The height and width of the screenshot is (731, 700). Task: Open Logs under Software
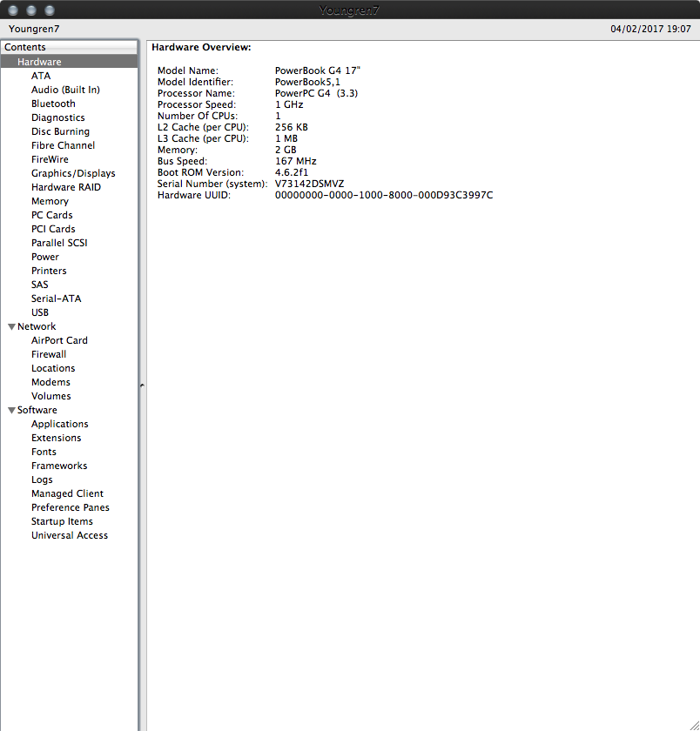point(42,480)
